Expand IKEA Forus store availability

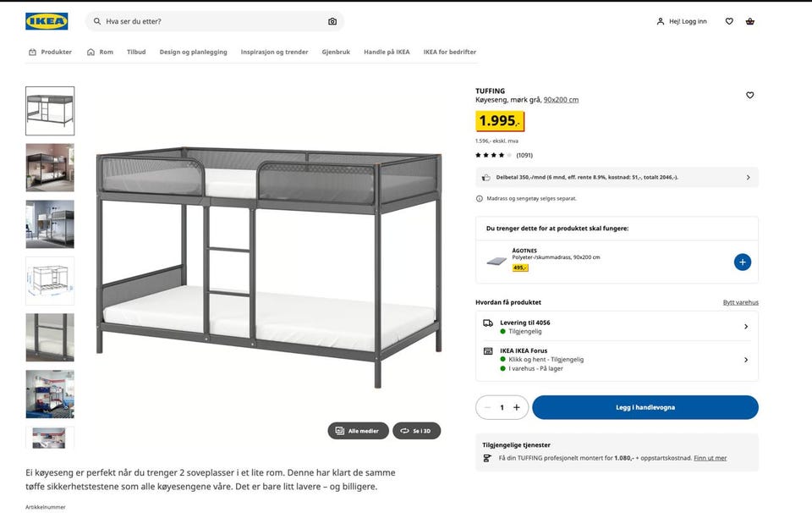[x=617, y=360]
